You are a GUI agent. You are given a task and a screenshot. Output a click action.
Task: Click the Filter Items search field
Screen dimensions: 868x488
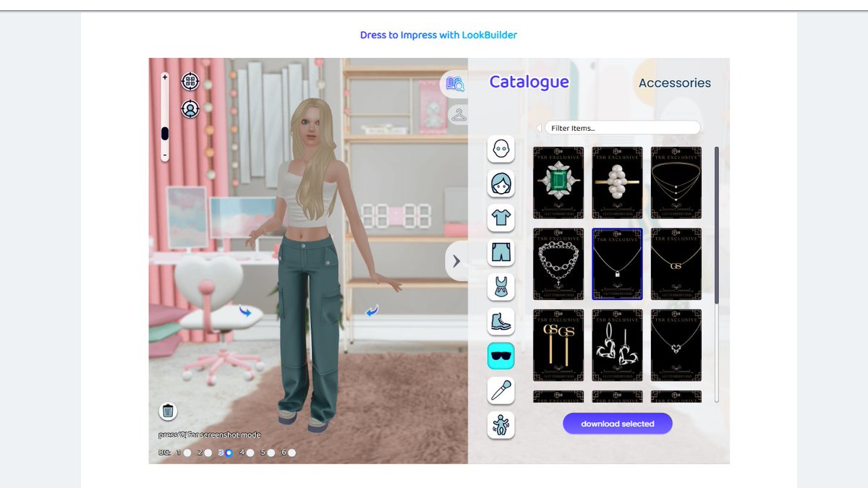(x=623, y=128)
